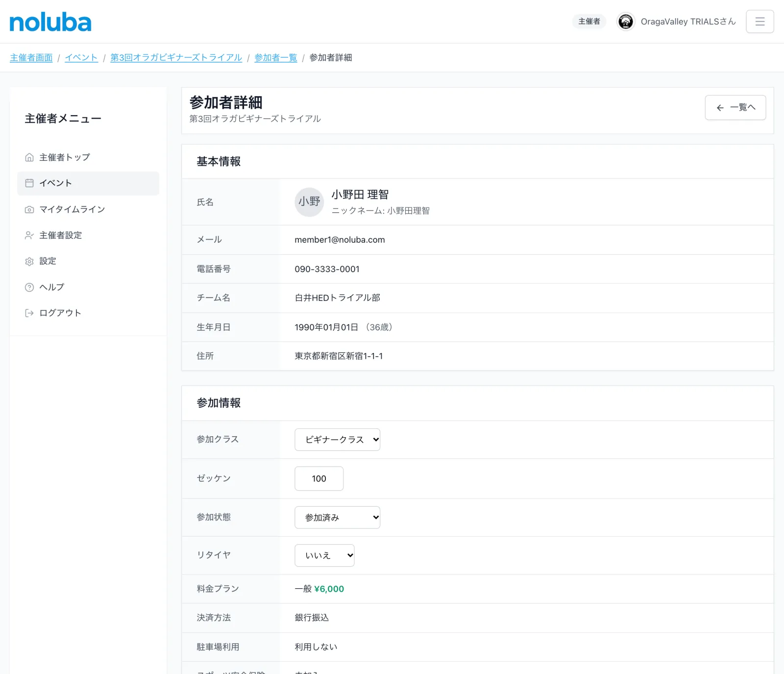Click the team name 白井HEDトライアル部
The height and width of the screenshot is (674, 784).
click(337, 298)
